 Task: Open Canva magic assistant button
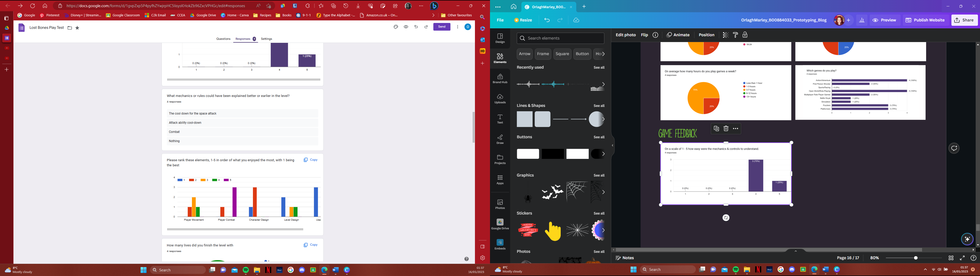pyautogui.click(x=967, y=239)
